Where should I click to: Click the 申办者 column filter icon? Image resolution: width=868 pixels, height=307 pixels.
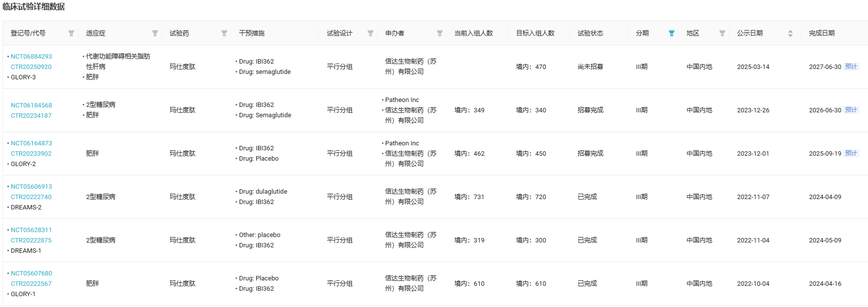(x=439, y=33)
